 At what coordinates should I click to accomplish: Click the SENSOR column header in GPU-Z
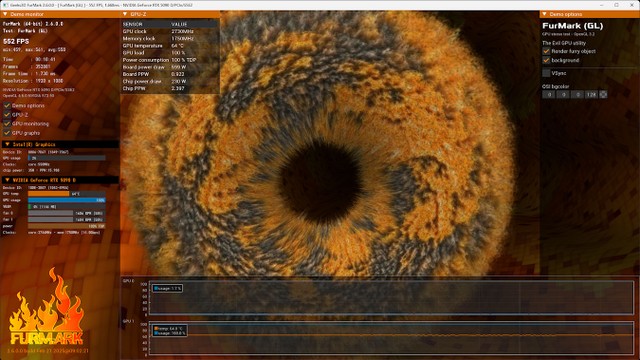pos(133,24)
